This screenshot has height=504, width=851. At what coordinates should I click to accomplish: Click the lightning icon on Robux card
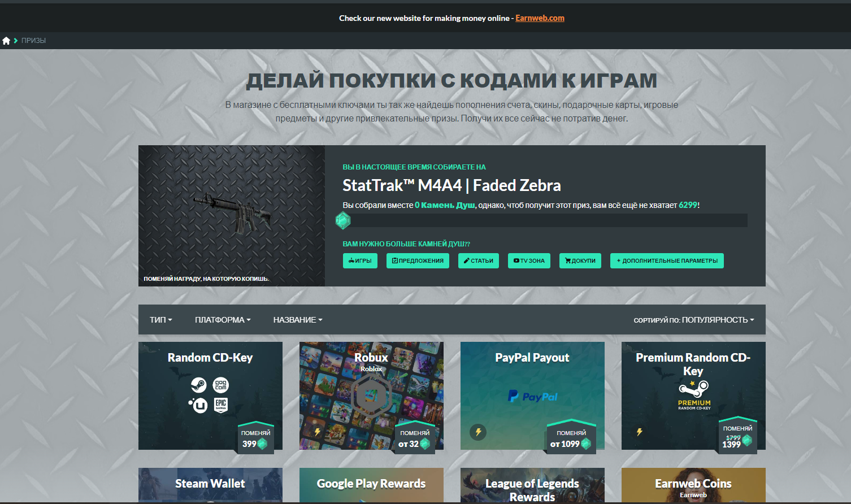click(x=317, y=432)
